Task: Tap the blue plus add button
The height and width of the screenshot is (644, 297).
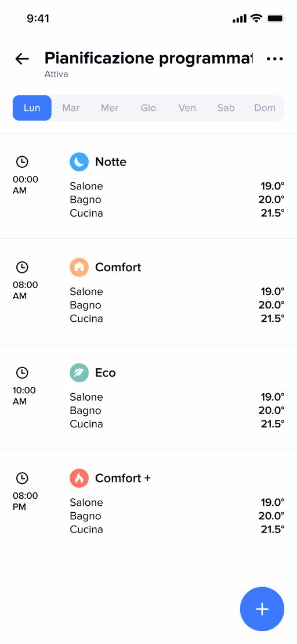Action: tap(262, 609)
